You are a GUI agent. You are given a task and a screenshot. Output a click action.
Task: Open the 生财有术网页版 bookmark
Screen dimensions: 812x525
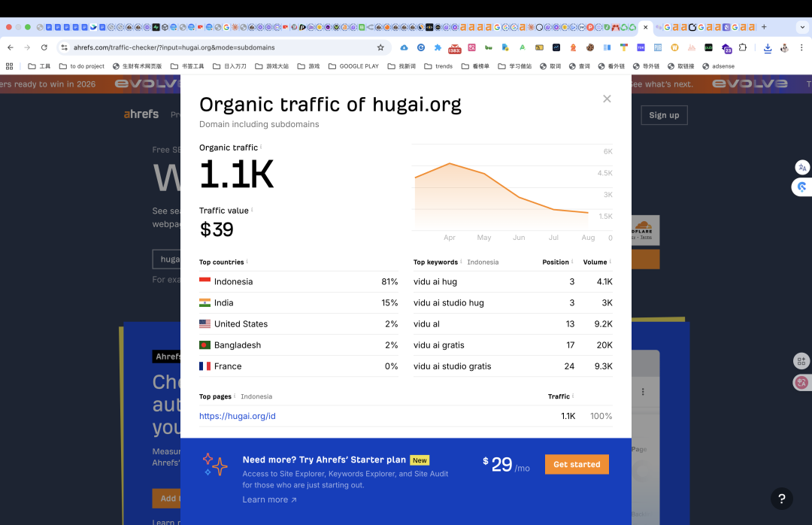pyautogui.click(x=138, y=66)
